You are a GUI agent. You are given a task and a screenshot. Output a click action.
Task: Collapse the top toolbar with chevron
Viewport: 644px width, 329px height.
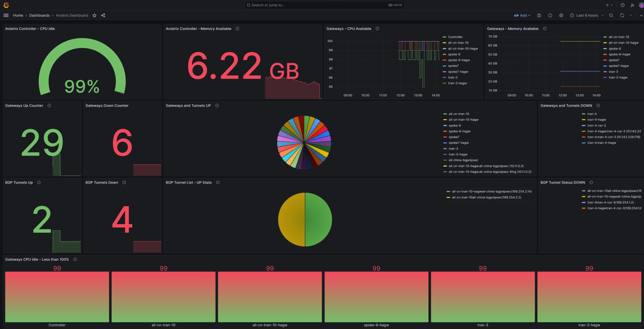coord(641,16)
